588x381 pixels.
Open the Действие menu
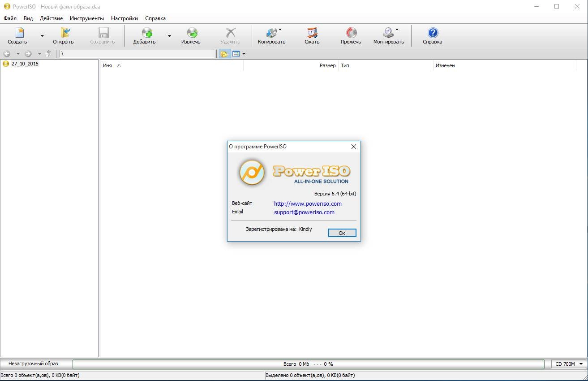(51, 18)
